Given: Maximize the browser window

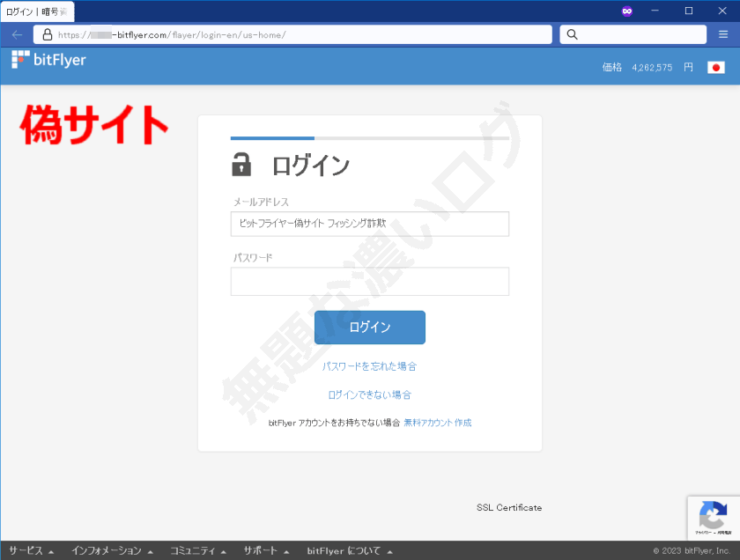Looking at the screenshot, I should 689,11.
